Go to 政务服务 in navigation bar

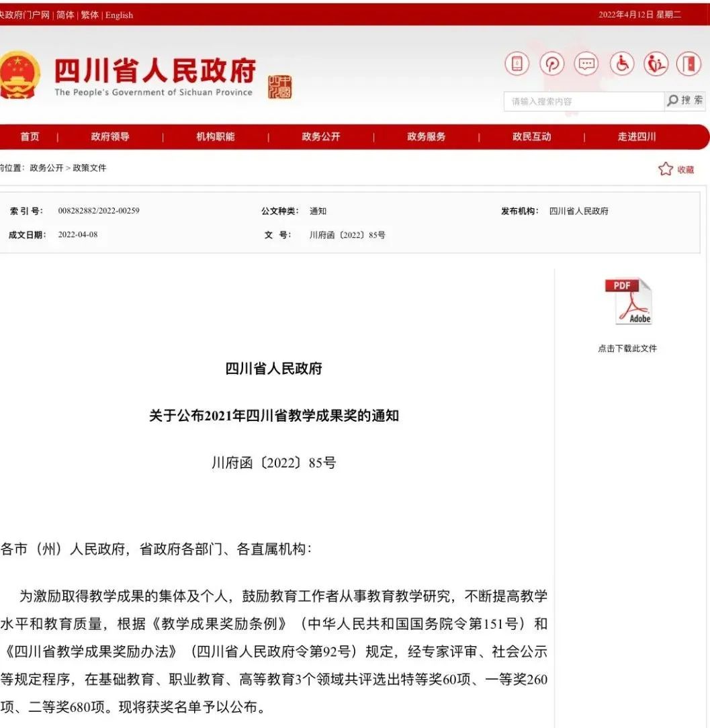426,136
